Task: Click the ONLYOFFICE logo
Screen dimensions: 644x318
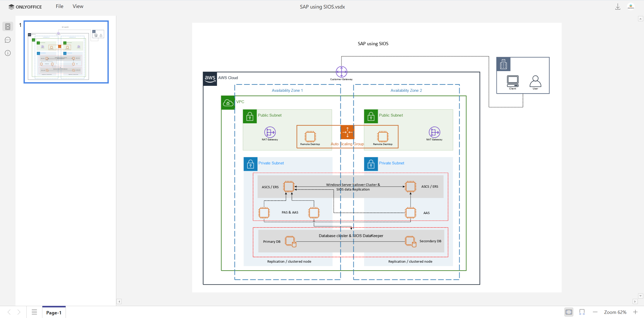Action: (x=25, y=7)
